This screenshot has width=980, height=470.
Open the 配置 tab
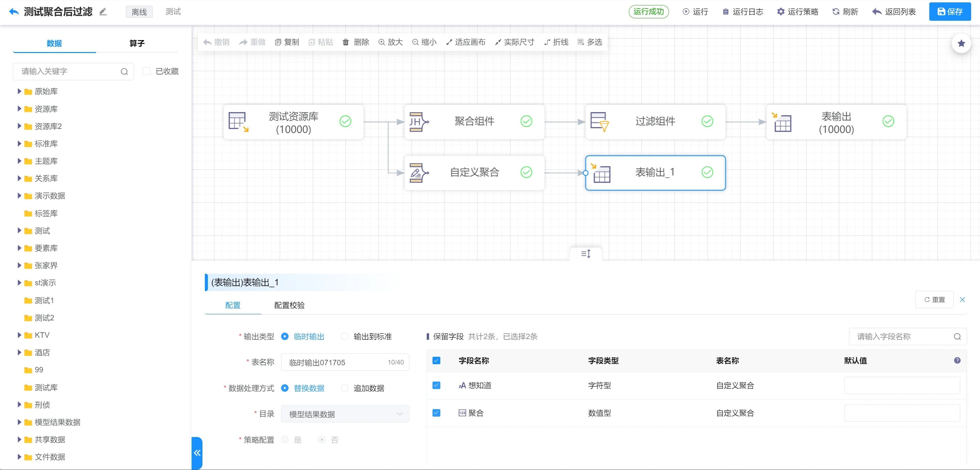point(233,305)
